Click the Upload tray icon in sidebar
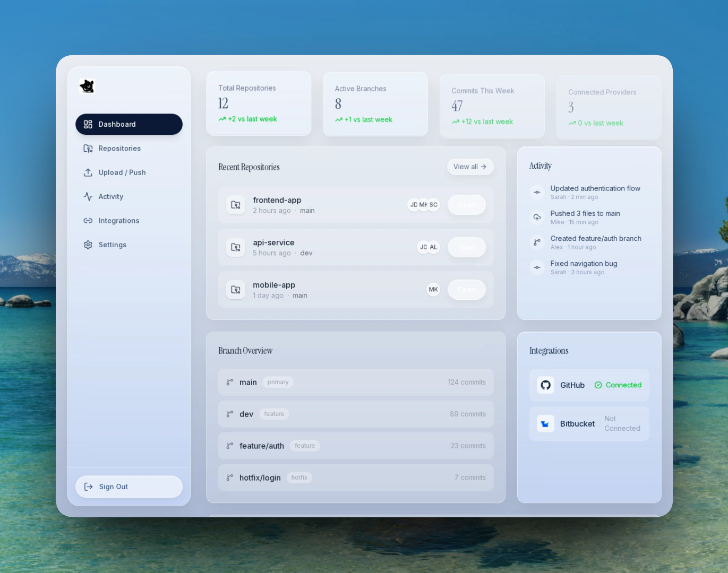 click(88, 172)
